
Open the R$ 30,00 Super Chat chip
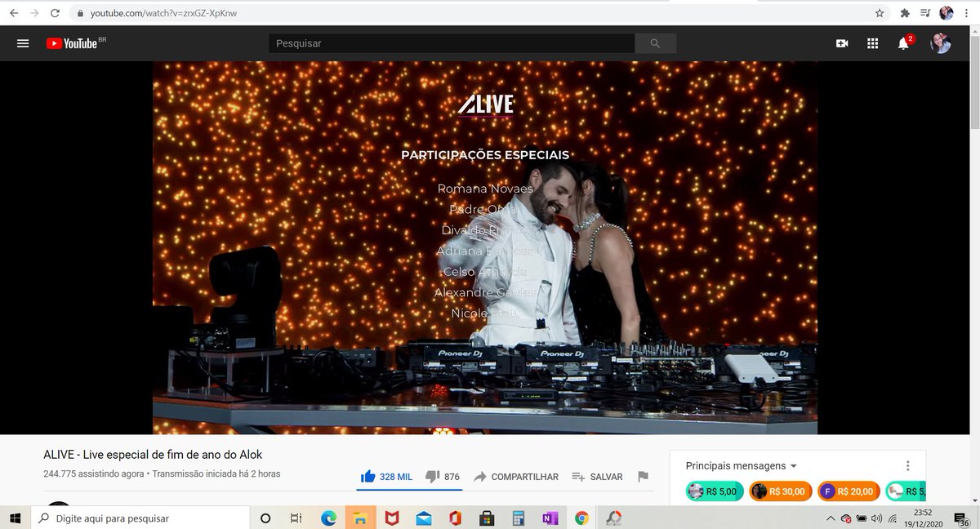click(x=779, y=491)
